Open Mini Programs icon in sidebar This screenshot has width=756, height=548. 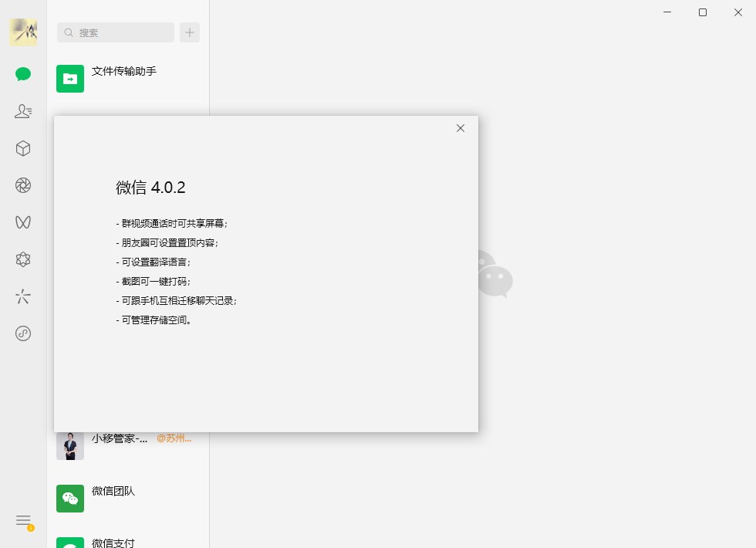click(x=23, y=333)
